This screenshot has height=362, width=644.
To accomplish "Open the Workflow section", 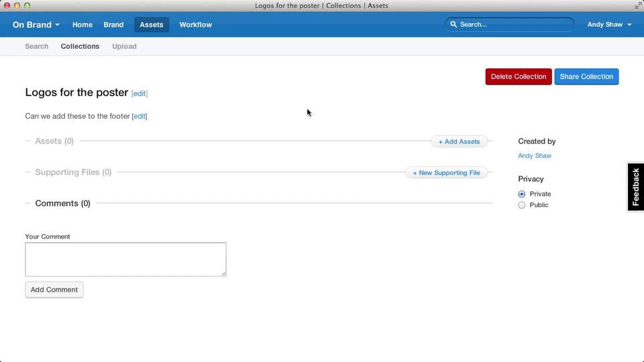I will [195, 25].
